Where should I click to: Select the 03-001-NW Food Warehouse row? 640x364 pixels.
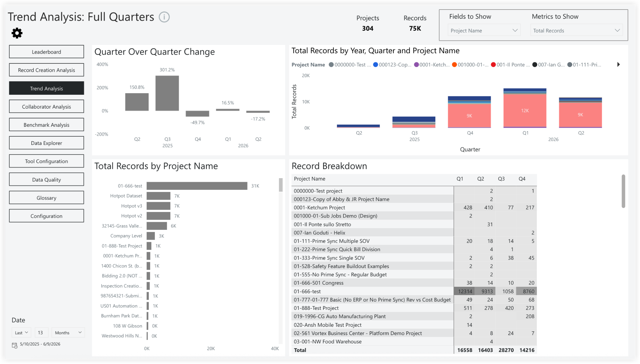(x=414, y=342)
